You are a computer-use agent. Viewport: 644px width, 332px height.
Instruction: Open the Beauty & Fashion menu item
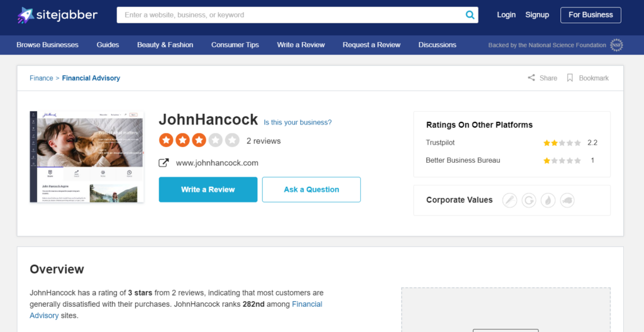(x=165, y=45)
